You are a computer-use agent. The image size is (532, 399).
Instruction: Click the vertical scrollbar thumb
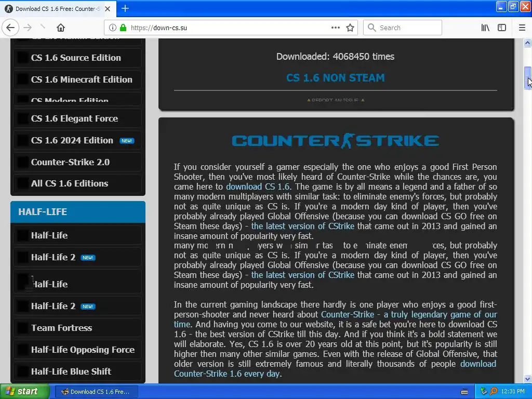click(528, 78)
